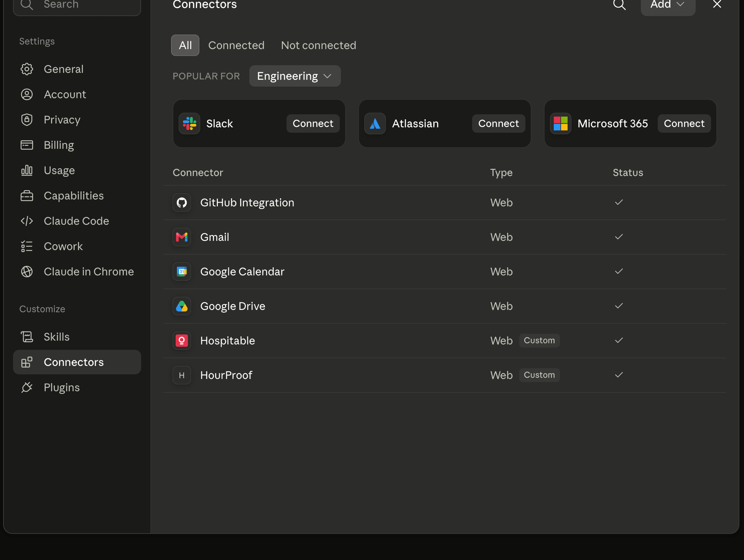Click the Capabilities briefcase icon
The height and width of the screenshot is (560, 744).
[x=27, y=196]
